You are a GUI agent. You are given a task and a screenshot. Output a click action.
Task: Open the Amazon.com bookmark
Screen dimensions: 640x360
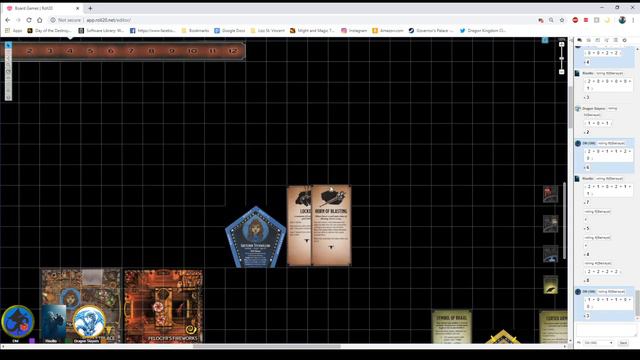388,31
